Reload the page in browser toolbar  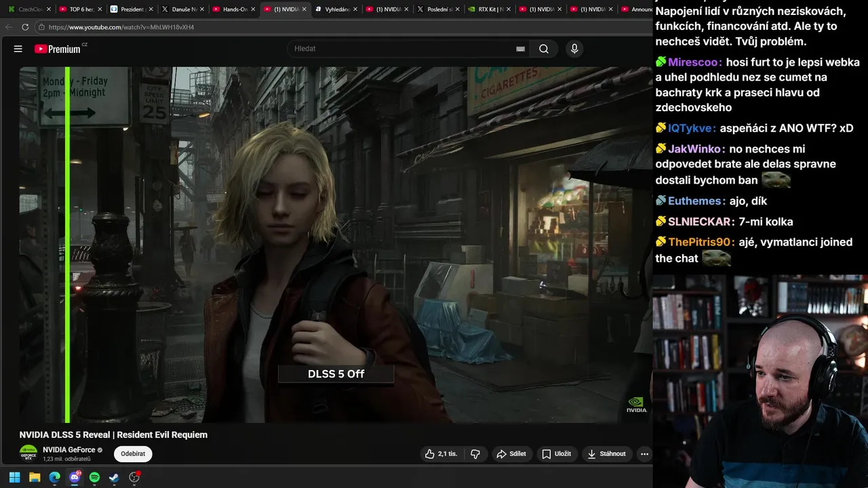[x=25, y=27]
